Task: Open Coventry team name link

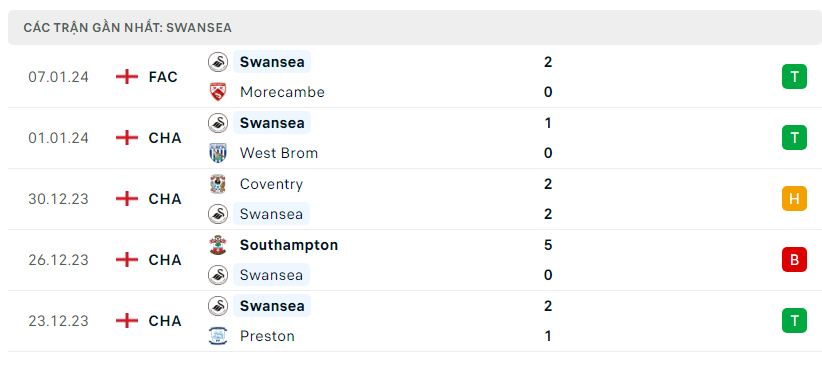Action: tap(271, 184)
